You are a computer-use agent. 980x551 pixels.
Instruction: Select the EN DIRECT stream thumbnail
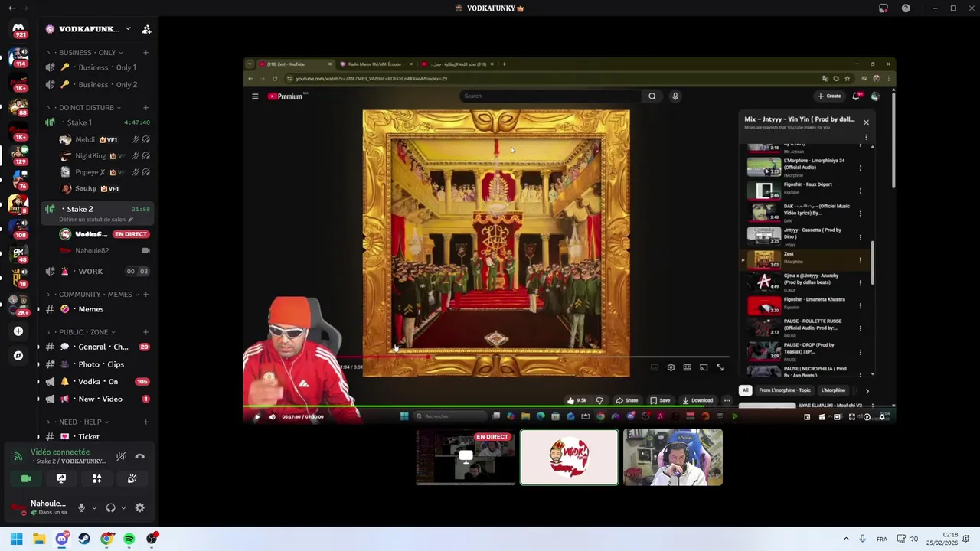tap(465, 458)
